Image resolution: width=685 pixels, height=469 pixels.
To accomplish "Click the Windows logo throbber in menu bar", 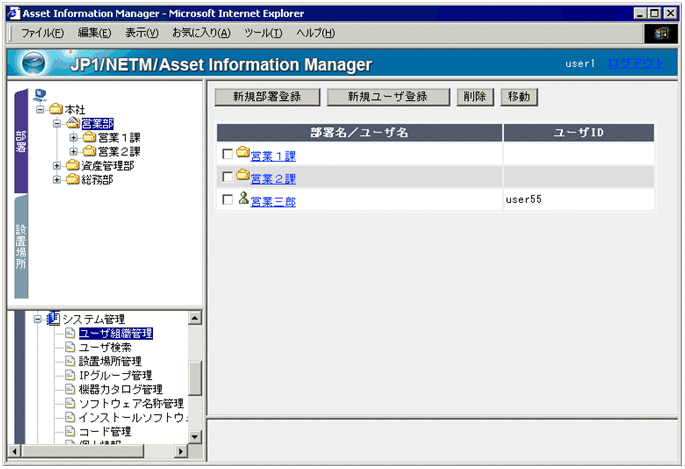I will point(661,33).
